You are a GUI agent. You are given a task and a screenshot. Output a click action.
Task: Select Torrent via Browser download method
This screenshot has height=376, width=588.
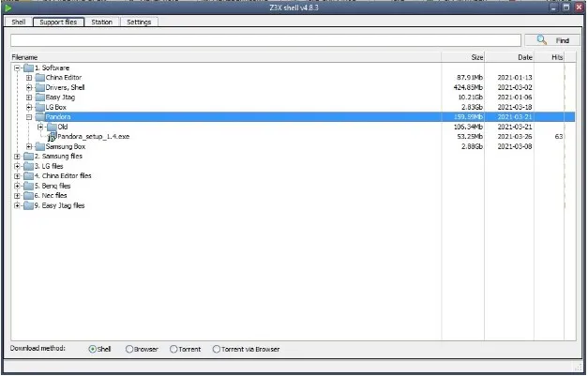click(217, 350)
